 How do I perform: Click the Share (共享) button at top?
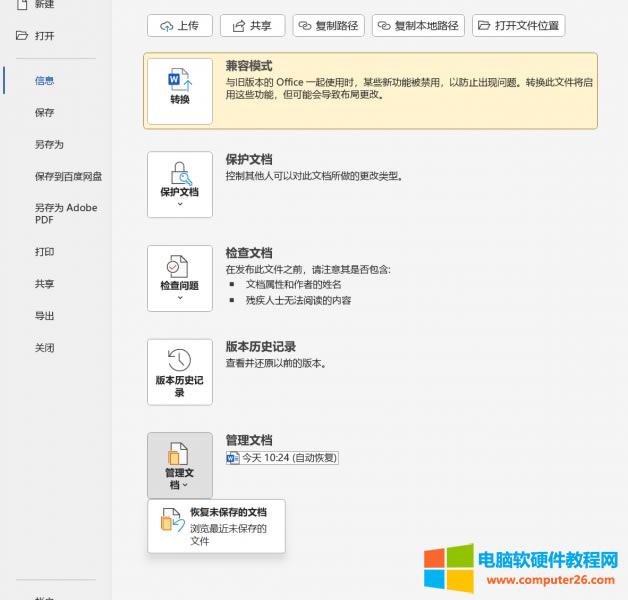tap(253, 25)
